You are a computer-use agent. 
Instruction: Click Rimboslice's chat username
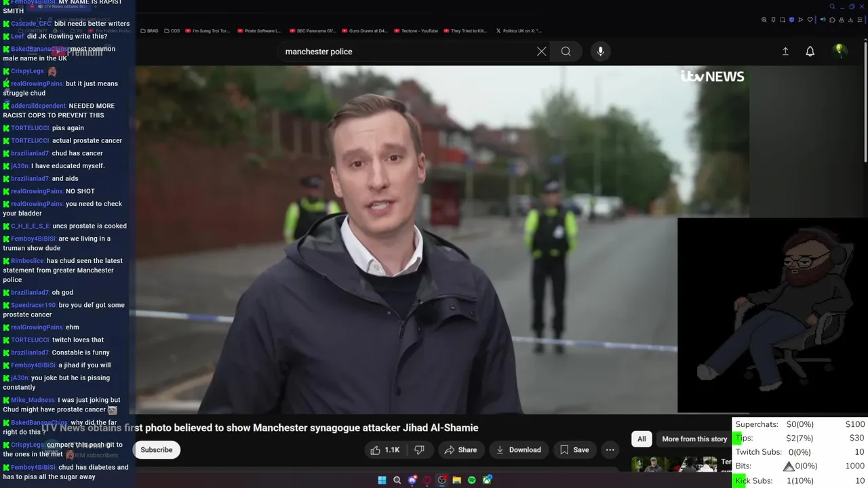[27, 261]
